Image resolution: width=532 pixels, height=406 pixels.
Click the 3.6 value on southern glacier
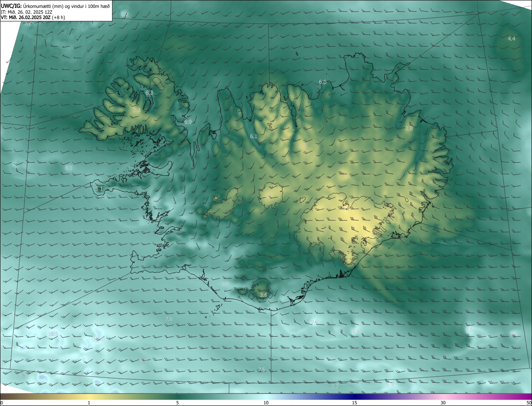(264, 295)
